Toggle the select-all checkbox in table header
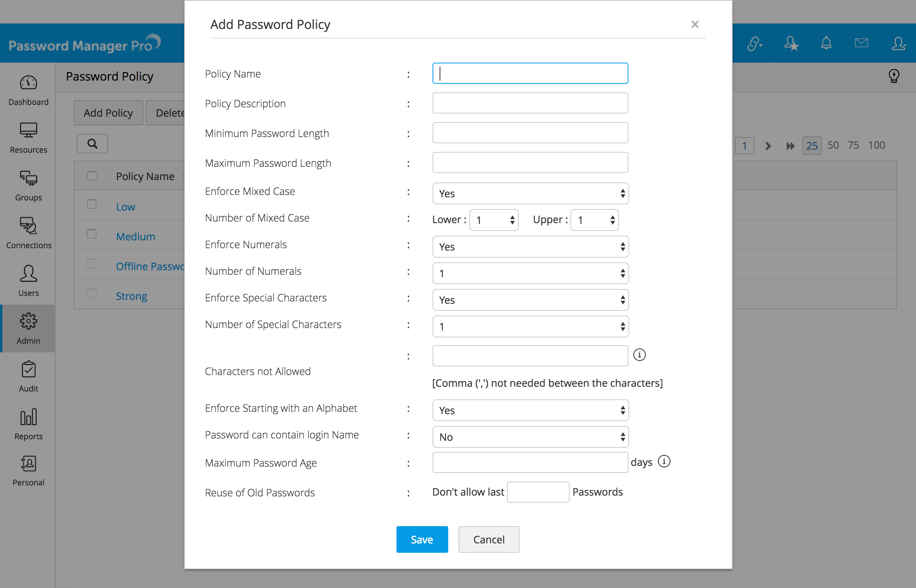 92,176
